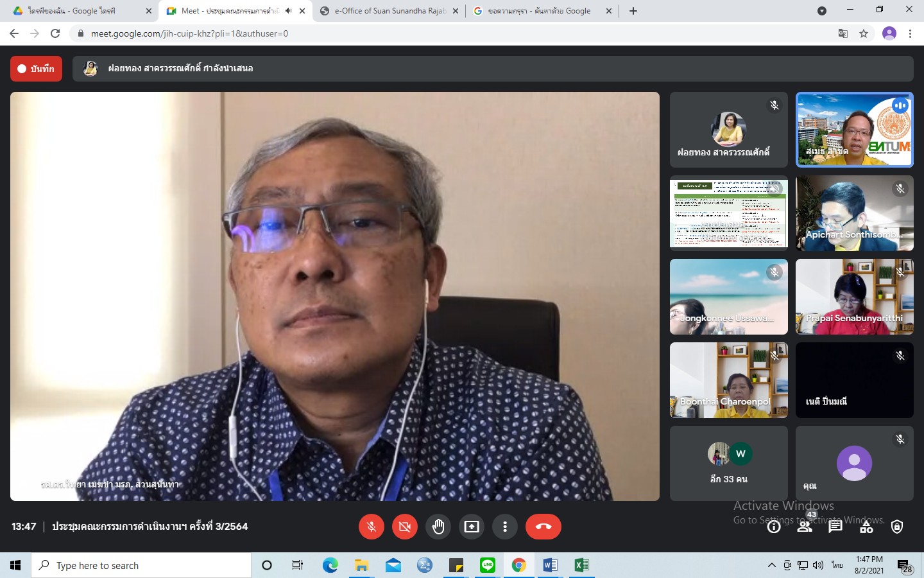
Task: Open the host controls shield icon
Action: 897,527
